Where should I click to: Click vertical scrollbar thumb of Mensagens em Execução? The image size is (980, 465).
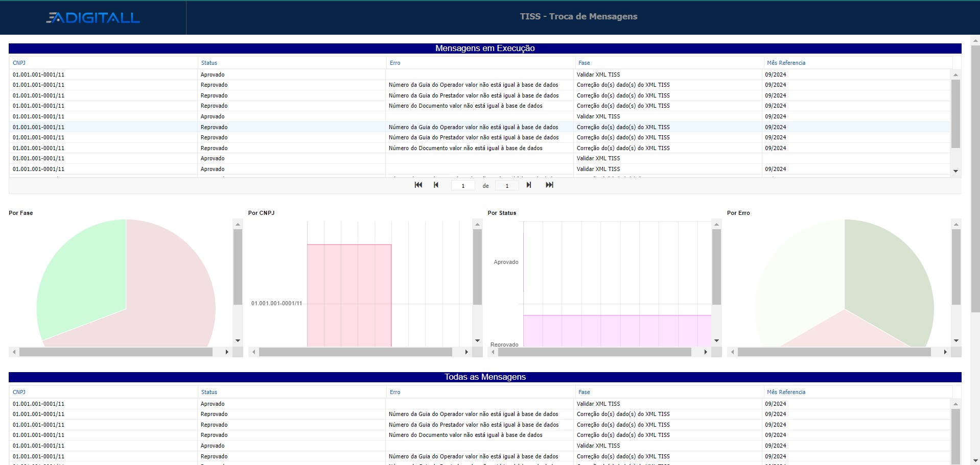955,113
